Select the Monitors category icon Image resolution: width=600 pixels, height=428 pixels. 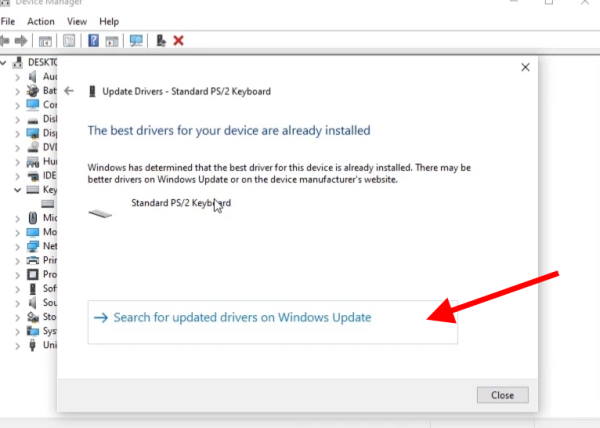pos(33,232)
